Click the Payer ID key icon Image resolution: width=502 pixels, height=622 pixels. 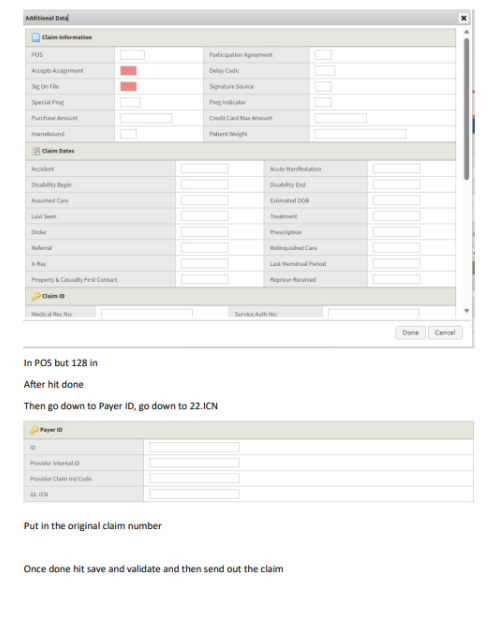[35, 430]
